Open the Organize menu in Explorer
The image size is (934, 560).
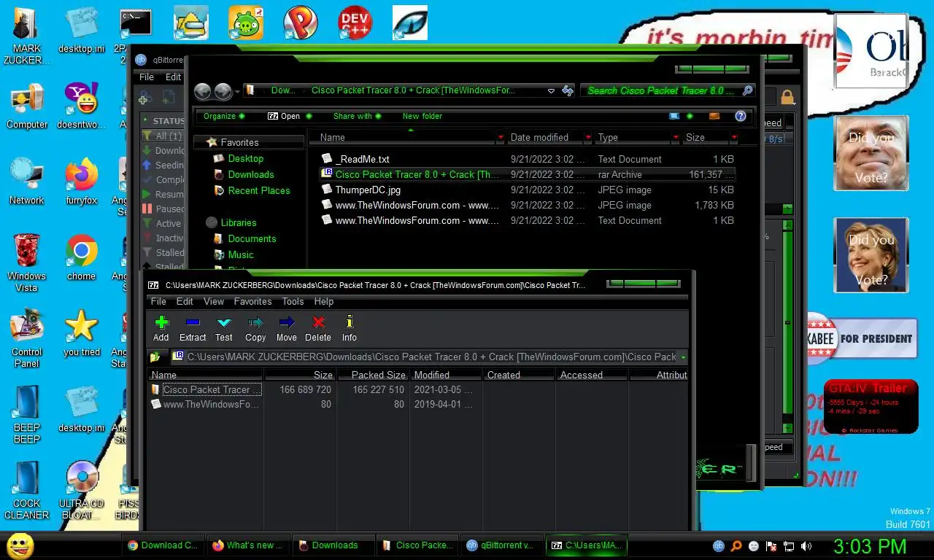tap(224, 116)
